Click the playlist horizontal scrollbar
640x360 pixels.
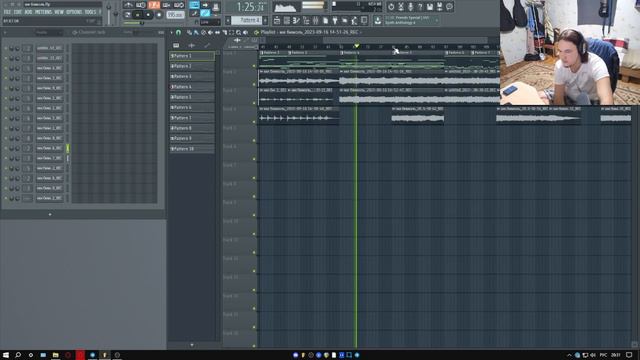point(406,40)
